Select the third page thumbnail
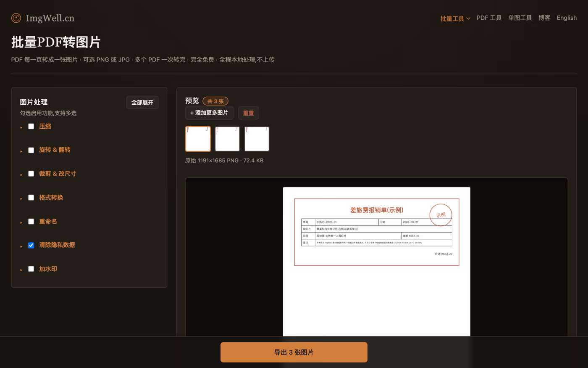The width and height of the screenshot is (588, 368). click(257, 139)
